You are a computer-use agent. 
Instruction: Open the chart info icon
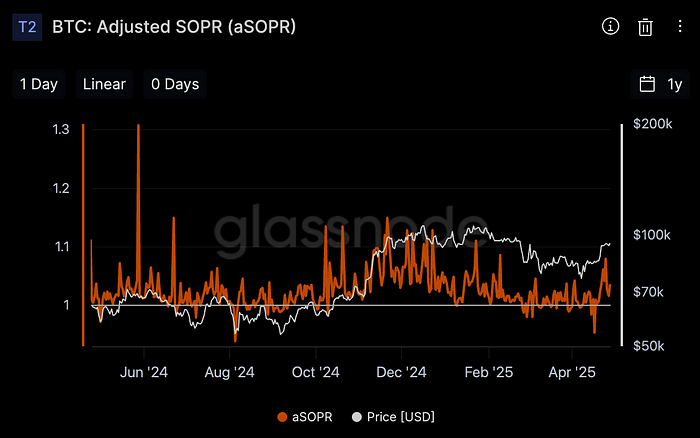tap(610, 26)
